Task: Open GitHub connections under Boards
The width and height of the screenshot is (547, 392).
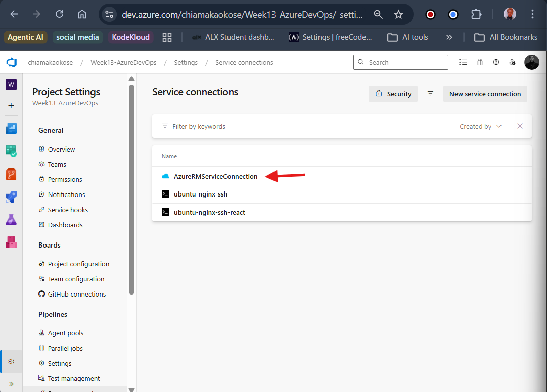Action: [72, 295]
